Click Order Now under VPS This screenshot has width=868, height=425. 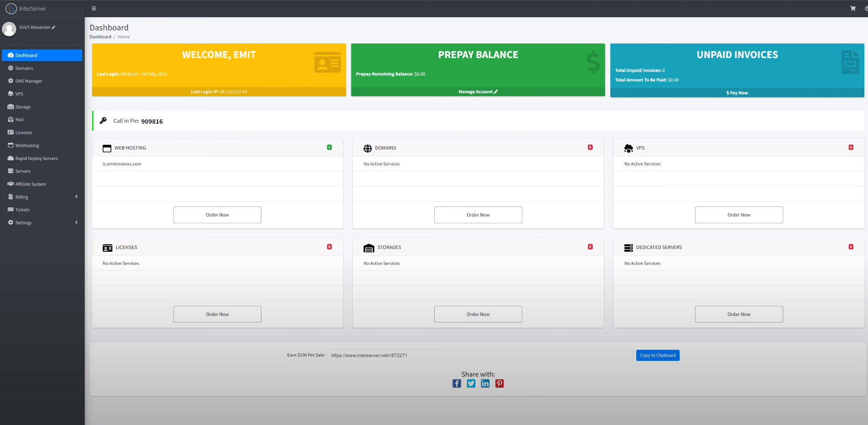(739, 215)
